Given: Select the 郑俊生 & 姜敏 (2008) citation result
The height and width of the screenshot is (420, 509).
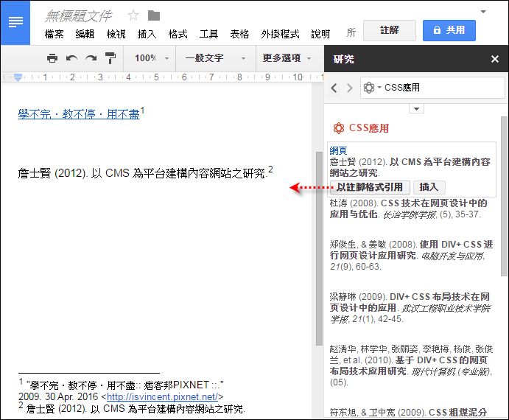Looking at the screenshot, I should point(411,255).
